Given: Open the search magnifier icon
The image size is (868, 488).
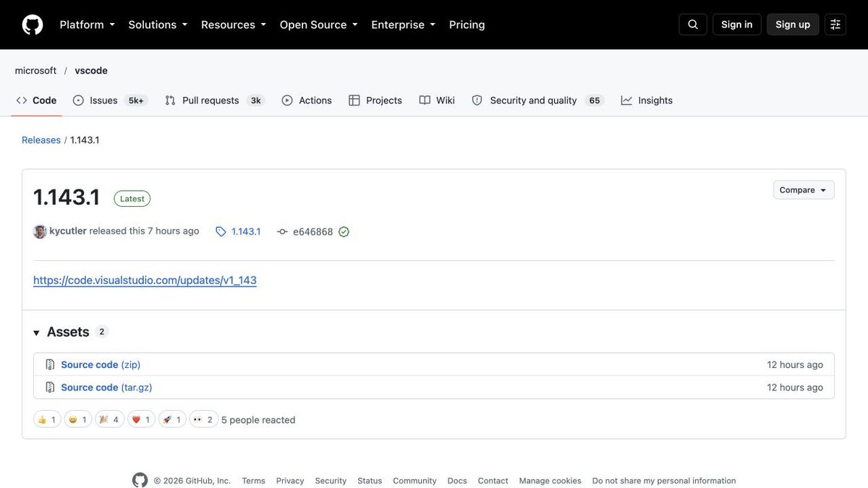Looking at the screenshot, I should pos(693,25).
